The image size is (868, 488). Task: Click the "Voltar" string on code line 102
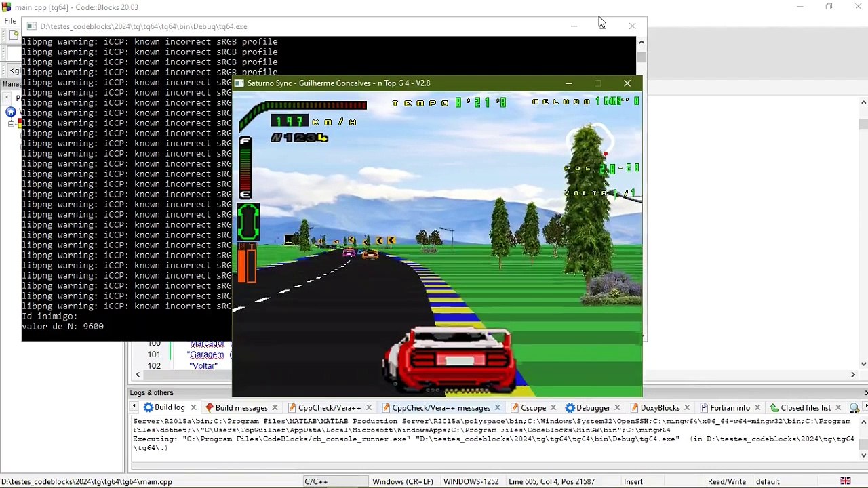coord(203,366)
